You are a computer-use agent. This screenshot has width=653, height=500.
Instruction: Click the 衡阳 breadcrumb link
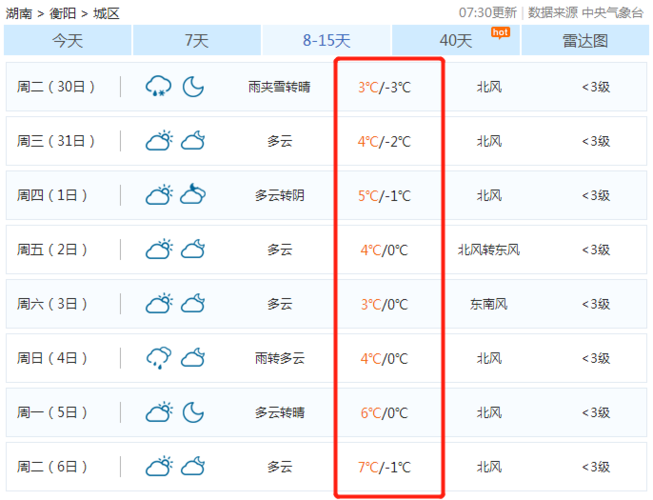pyautogui.click(x=62, y=13)
